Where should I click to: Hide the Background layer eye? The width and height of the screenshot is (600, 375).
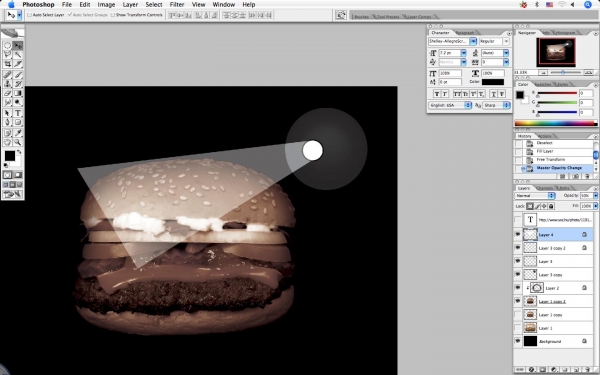click(x=518, y=341)
